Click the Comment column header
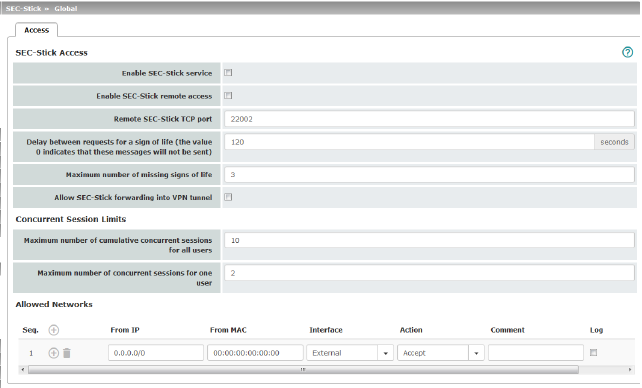The height and width of the screenshot is (388, 642). (507, 330)
